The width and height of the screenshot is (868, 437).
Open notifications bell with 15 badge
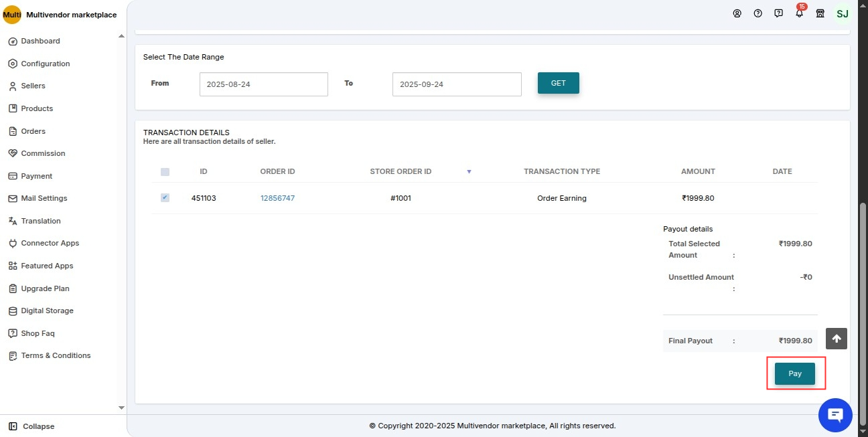pos(800,12)
